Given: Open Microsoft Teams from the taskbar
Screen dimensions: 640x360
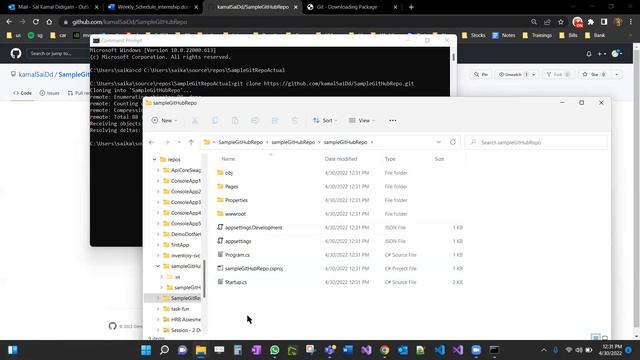Looking at the screenshot, I should [x=329, y=350].
